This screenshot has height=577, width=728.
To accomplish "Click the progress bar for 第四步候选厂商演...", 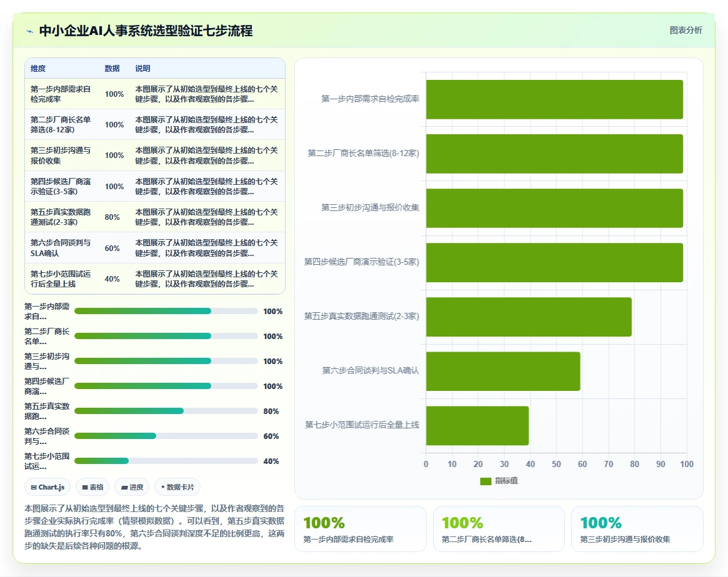I will (166, 386).
